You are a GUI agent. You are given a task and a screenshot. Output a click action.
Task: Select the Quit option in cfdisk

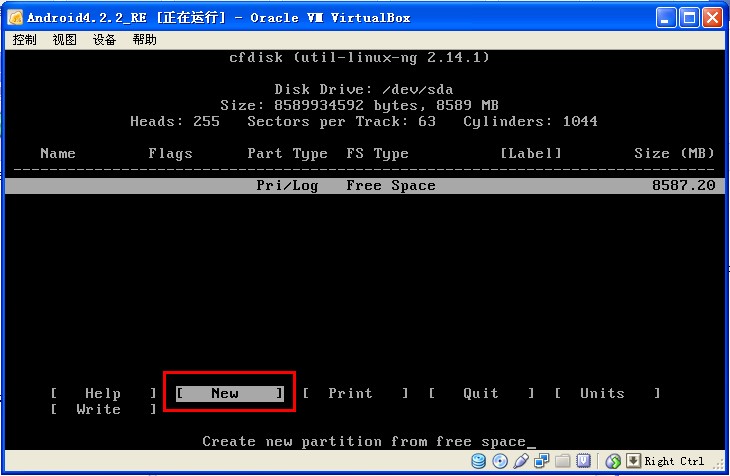click(x=481, y=393)
